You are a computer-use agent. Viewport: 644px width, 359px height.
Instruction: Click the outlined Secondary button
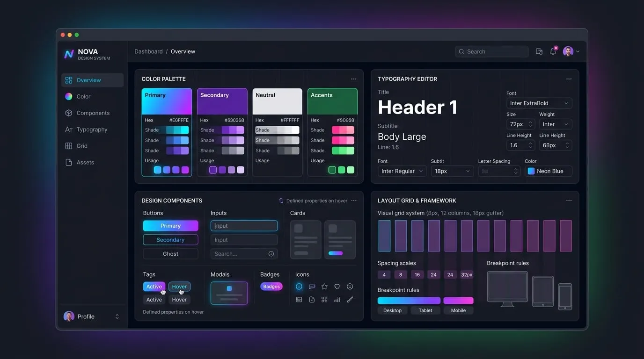[x=170, y=240]
